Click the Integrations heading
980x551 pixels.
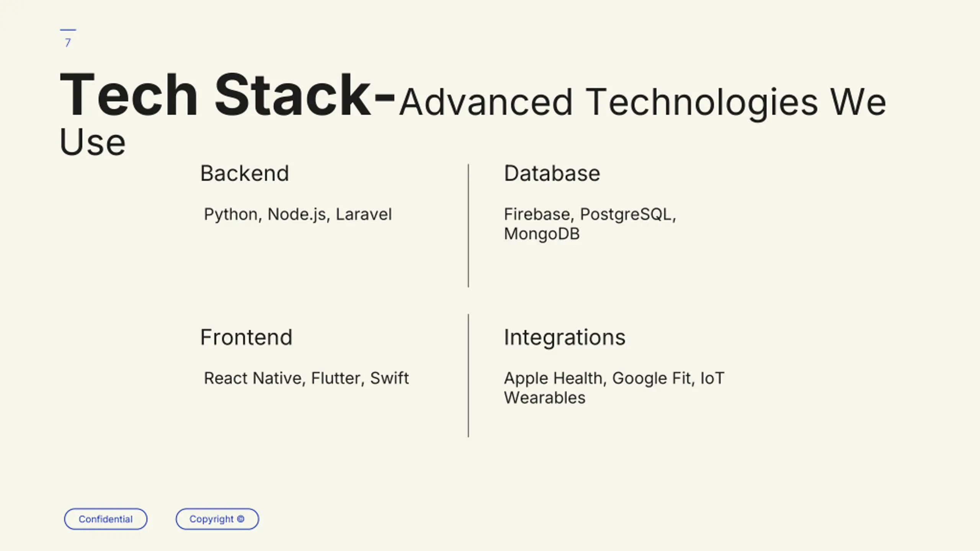564,337
